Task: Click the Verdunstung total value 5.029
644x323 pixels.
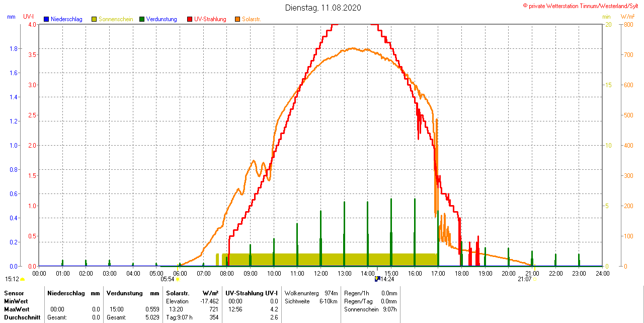Action: (152, 317)
